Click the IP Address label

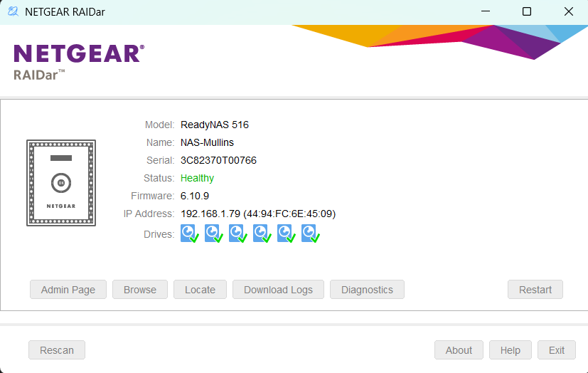(x=149, y=214)
